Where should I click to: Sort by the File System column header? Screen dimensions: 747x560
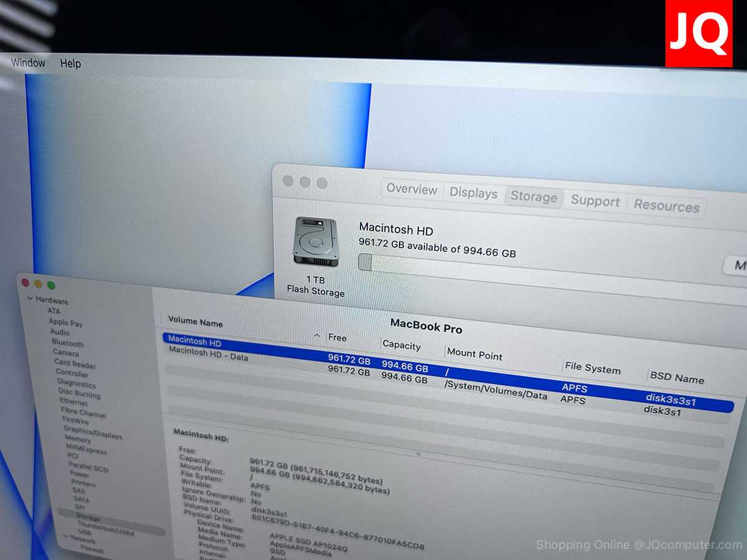(x=593, y=368)
